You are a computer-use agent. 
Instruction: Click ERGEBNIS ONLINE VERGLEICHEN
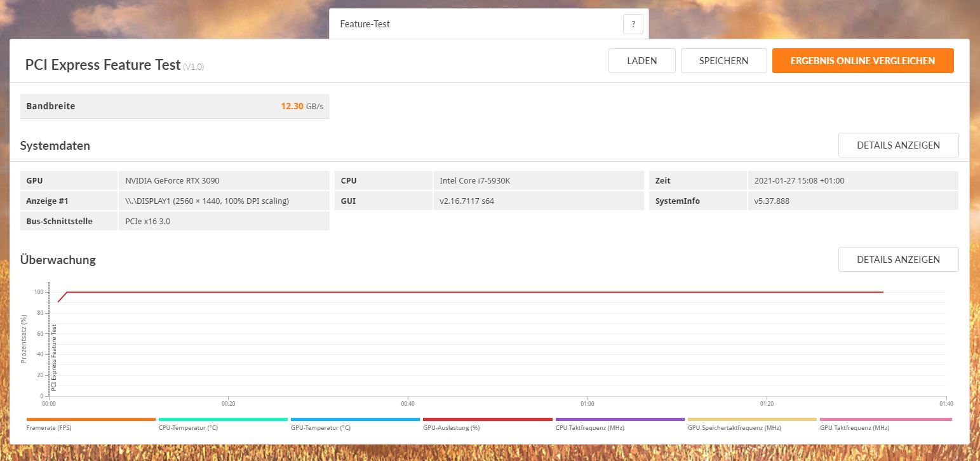click(863, 60)
